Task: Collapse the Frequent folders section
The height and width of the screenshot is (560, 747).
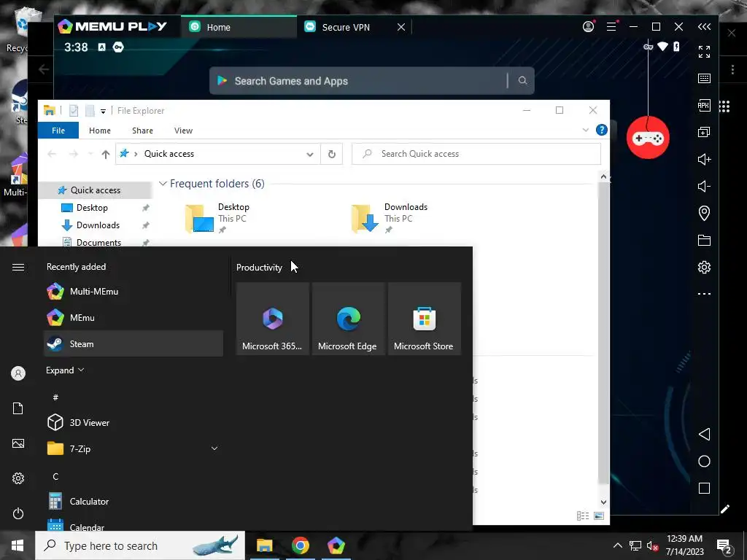Action: pos(163,183)
